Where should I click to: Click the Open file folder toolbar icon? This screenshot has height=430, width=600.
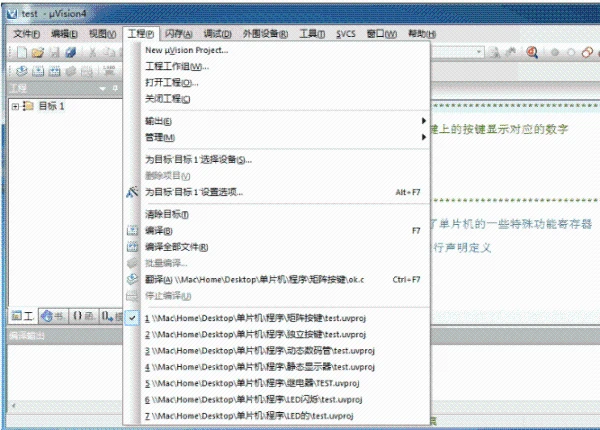tap(38, 52)
